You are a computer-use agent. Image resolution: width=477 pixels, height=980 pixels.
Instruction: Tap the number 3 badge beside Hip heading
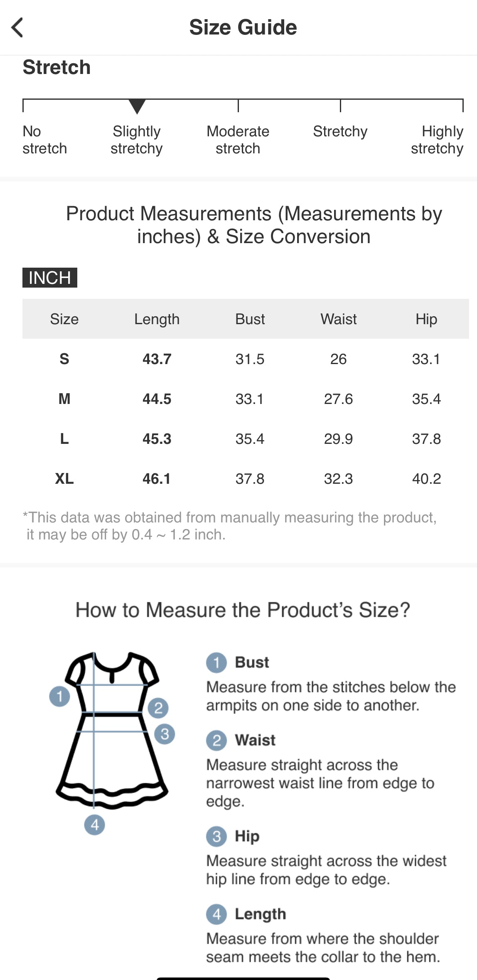click(x=216, y=836)
